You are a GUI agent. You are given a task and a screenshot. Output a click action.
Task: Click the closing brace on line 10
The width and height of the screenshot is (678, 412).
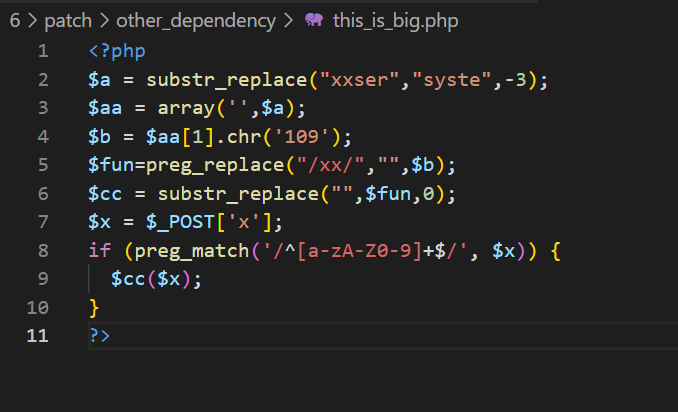[x=94, y=308]
